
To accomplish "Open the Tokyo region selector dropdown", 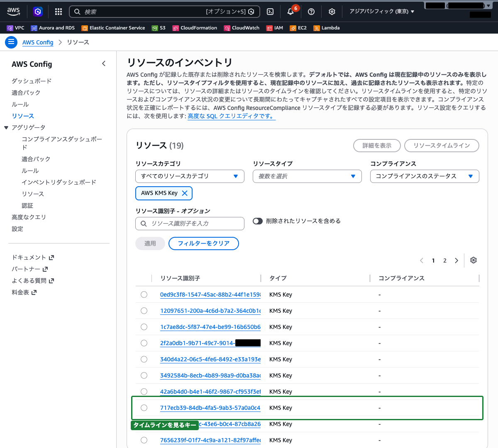I will [x=382, y=12].
